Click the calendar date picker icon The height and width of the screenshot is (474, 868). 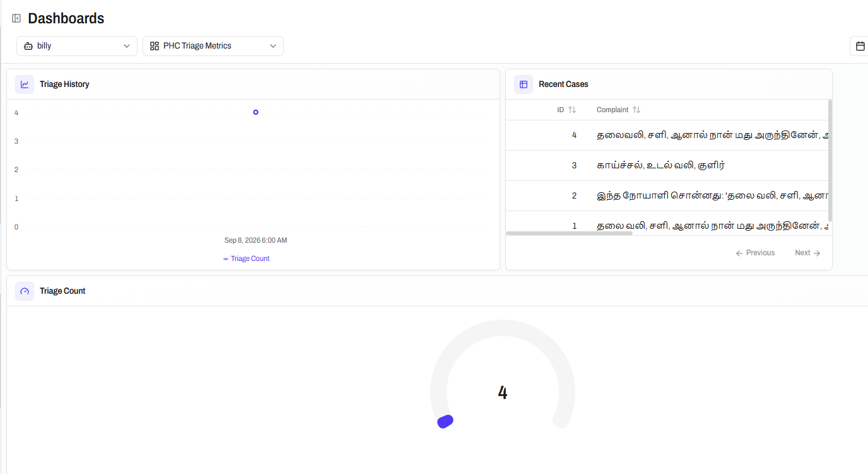[860, 46]
